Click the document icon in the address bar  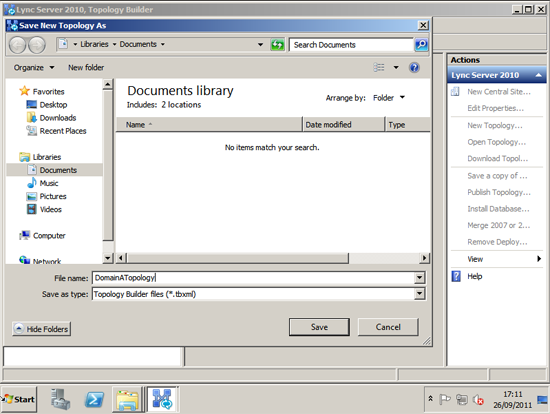(63, 44)
